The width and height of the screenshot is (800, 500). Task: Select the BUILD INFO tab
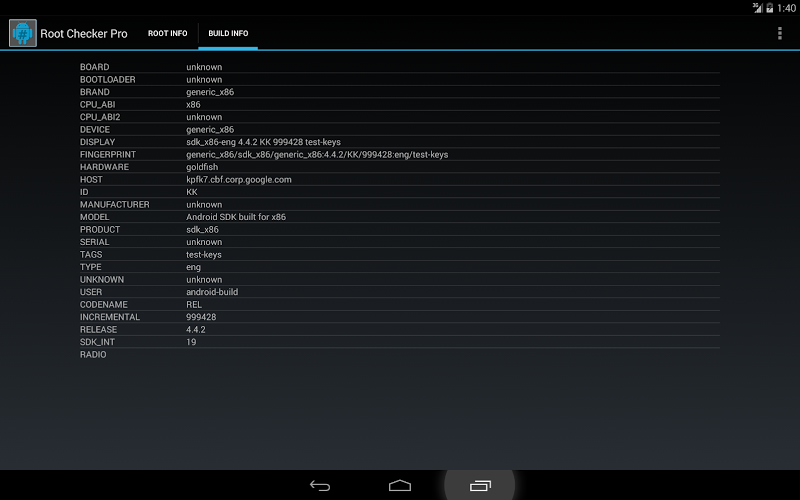point(228,33)
